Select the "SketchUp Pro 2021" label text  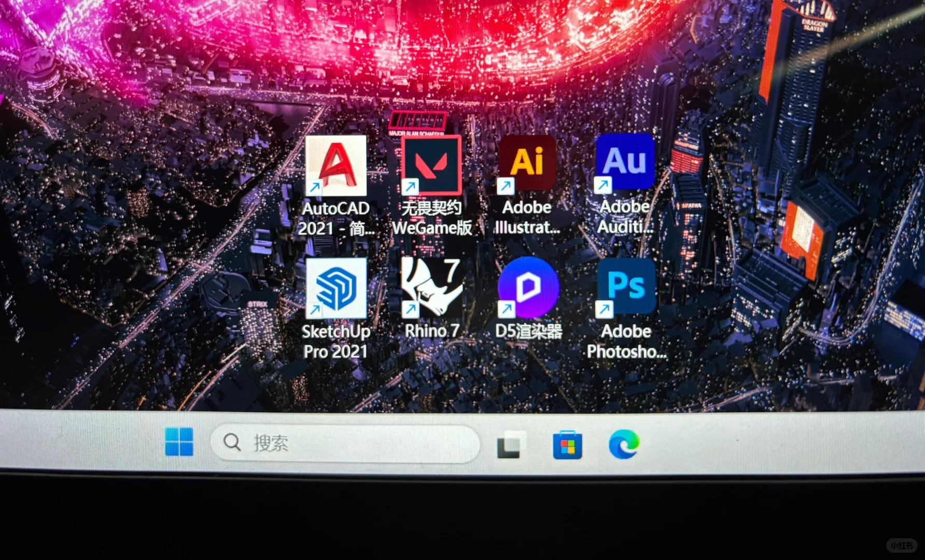[336, 341]
